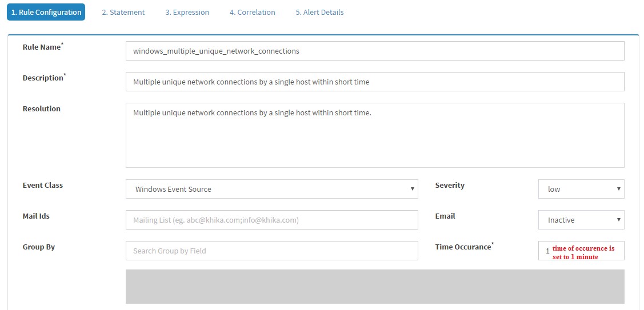
Task: Click the Mailing List input field
Action: 272,220
